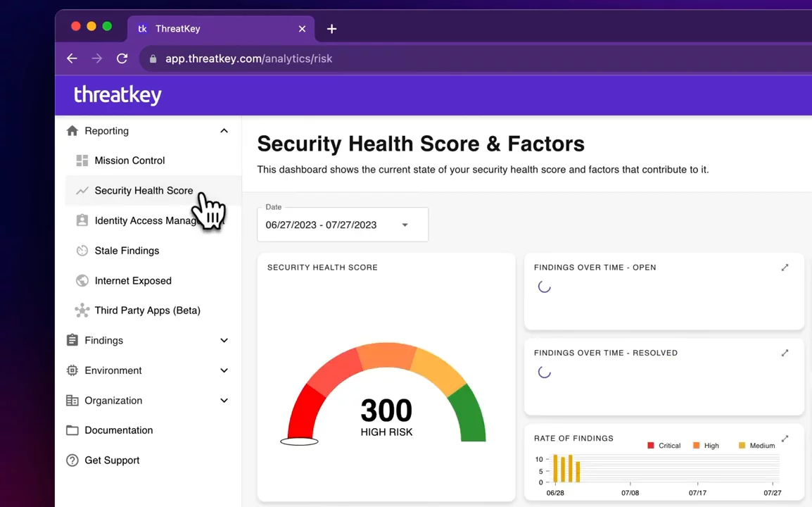Click the Stale Findings clock icon
This screenshot has width=812, height=507.
[82, 251]
